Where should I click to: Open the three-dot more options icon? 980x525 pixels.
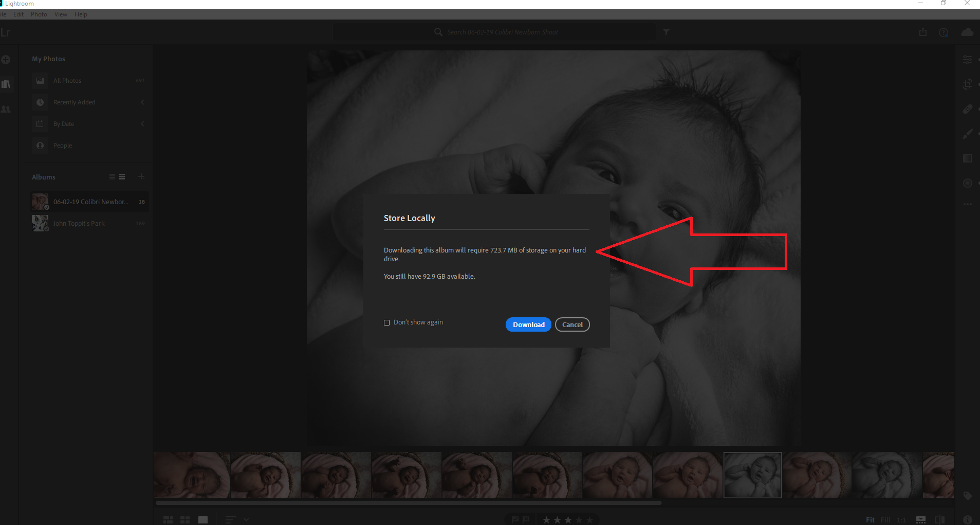point(968,204)
